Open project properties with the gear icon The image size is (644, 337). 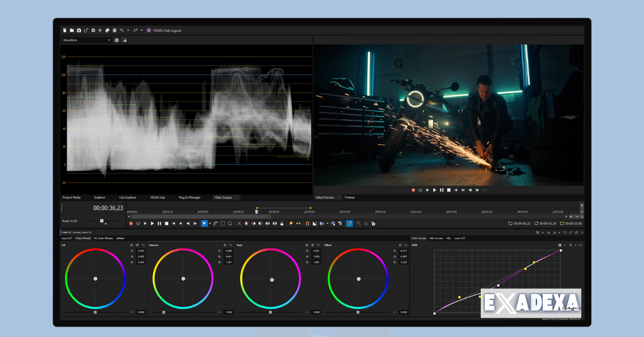coord(93,31)
